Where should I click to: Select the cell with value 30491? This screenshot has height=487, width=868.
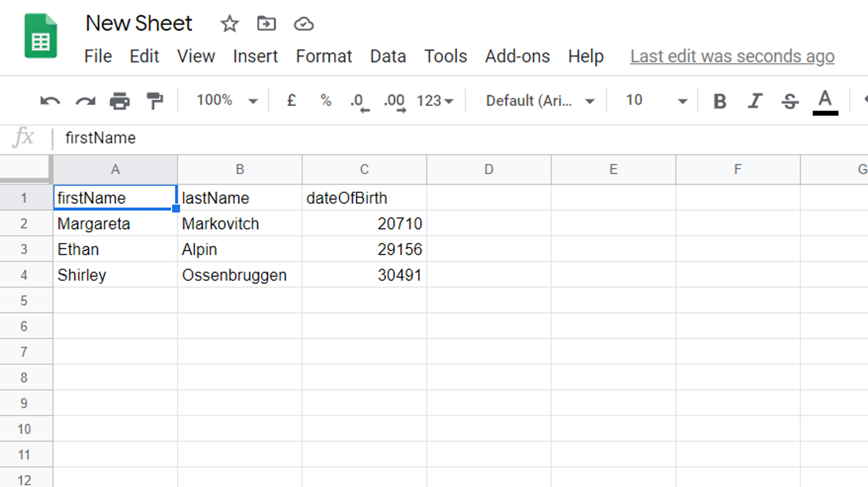(364, 275)
